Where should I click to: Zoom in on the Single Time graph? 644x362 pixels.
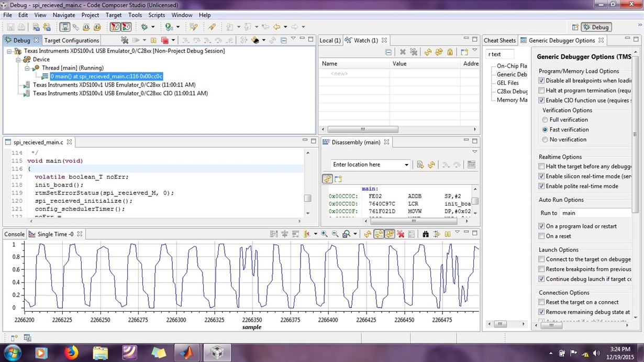325,234
